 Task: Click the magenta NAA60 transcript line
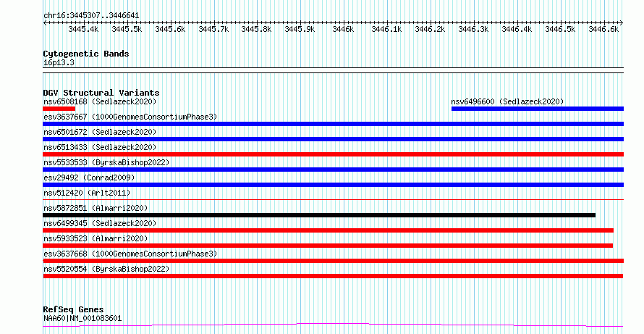333,325
